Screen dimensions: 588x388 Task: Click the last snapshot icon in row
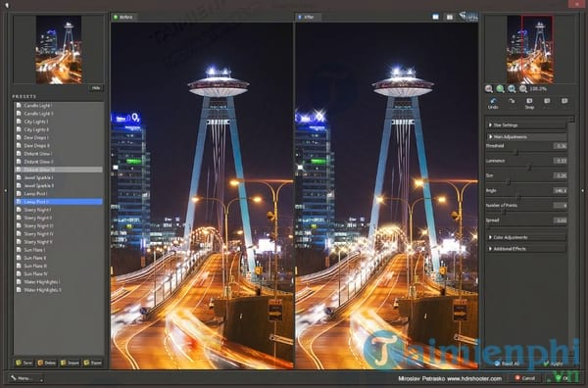tap(564, 101)
